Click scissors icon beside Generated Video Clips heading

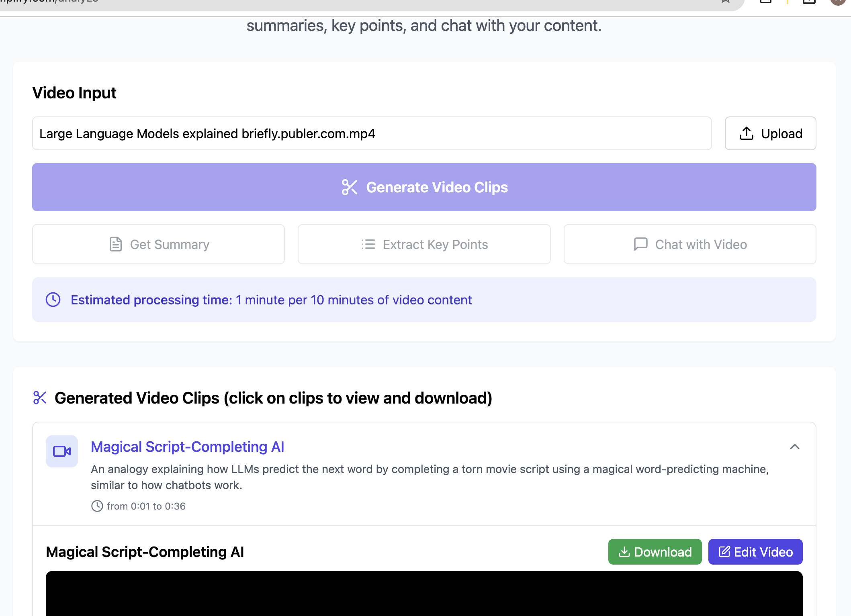(x=40, y=398)
